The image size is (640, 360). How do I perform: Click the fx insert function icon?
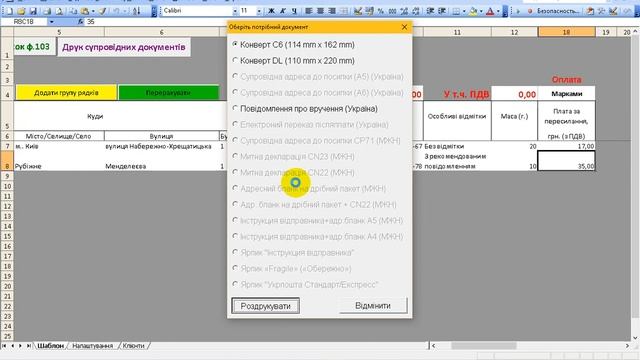80,22
